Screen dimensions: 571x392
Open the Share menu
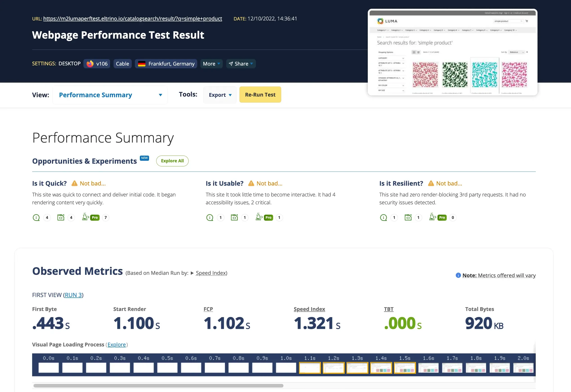(x=241, y=64)
